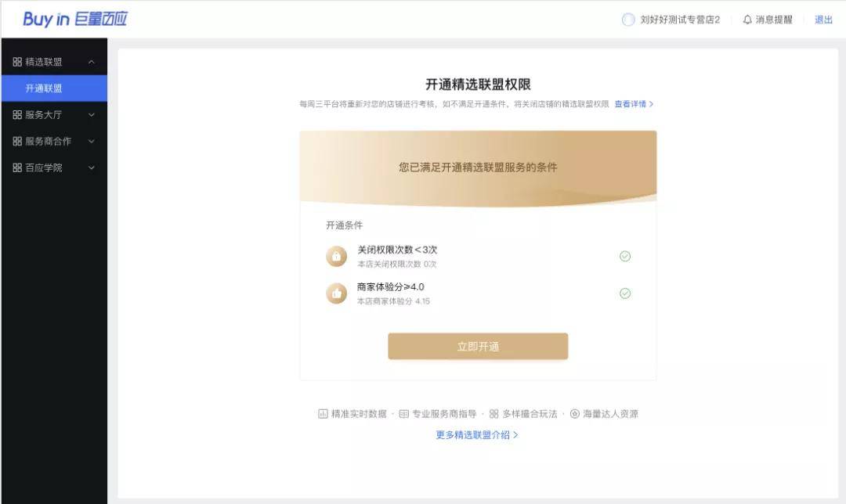Open 更多精选联盟介绍 link
Viewport: 846px width, 504px height.
(x=477, y=435)
